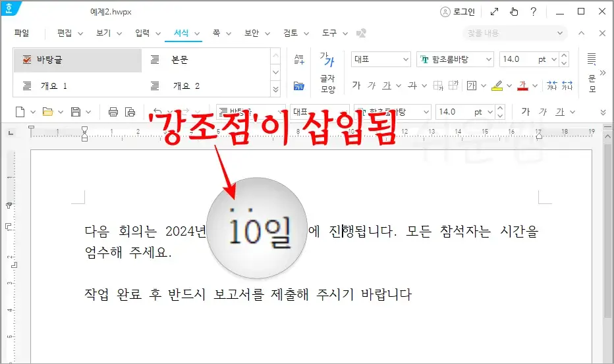Viewport: 614px width, 364px height.
Task: Click the character border 가 icon
Action: click(x=472, y=86)
